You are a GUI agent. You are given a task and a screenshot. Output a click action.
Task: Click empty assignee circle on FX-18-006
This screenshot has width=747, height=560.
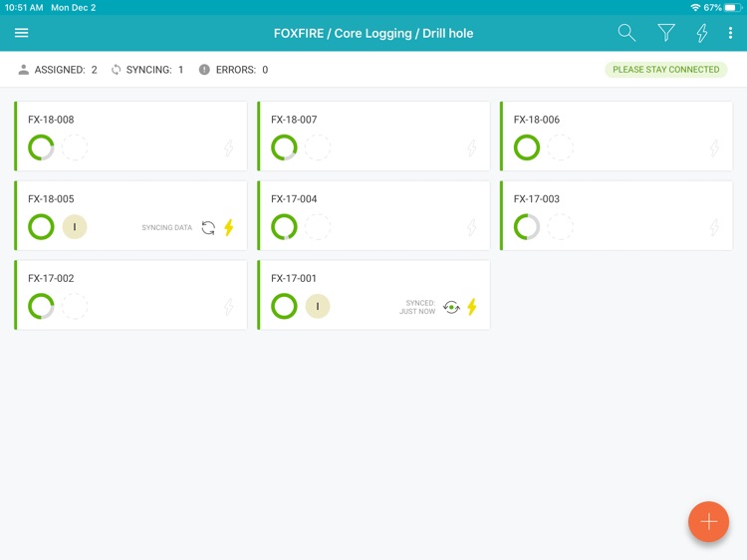click(560, 147)
